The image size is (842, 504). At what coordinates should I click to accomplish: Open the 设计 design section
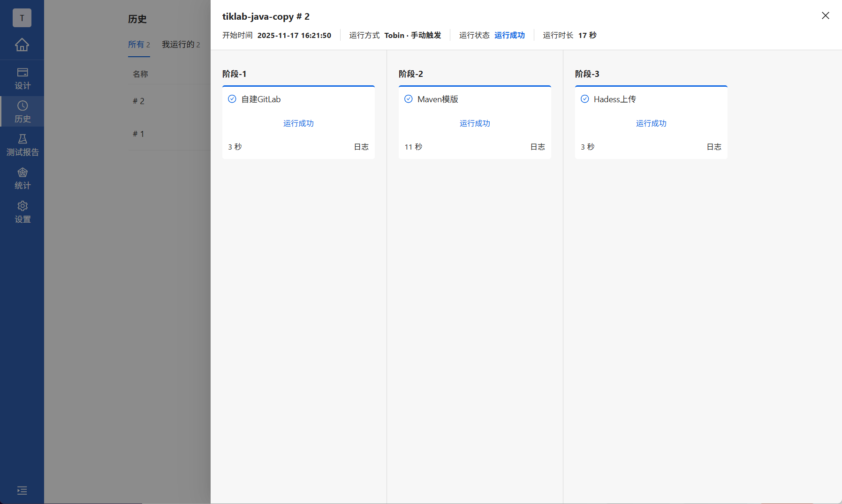click(22, 79)
